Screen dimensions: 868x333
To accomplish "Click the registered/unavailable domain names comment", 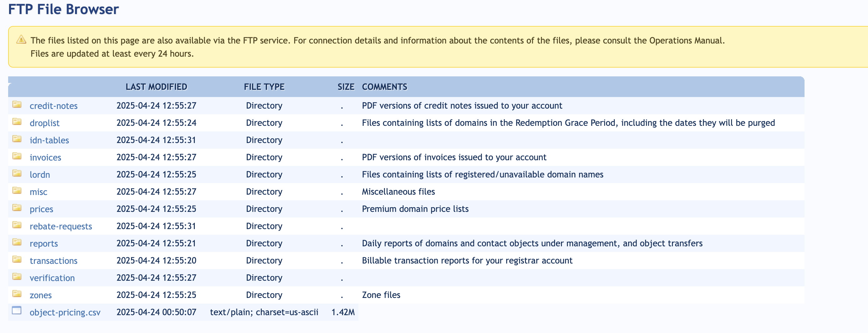I will click(x=482, y=174).
